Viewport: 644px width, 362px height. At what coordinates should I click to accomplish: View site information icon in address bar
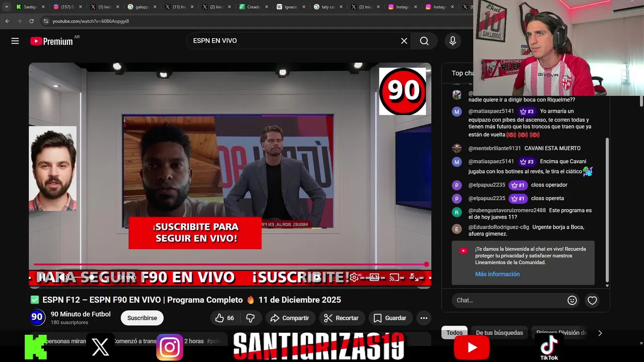(x=46, y=21)
